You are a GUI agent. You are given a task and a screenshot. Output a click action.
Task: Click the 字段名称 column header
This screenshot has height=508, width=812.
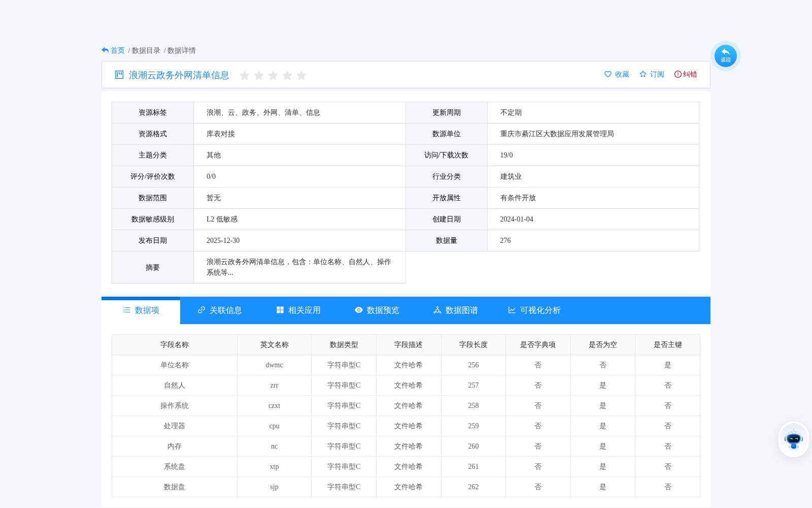coord(175,344)
